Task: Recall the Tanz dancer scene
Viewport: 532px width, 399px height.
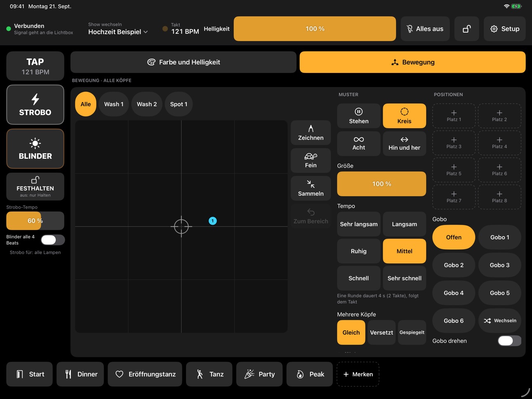Action: pos(209,374)
